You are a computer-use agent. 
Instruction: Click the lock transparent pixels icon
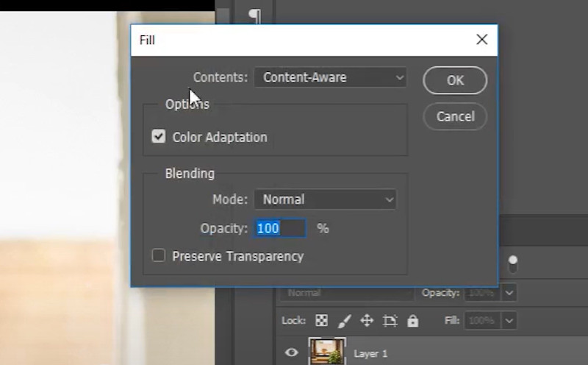(x=321, y=321)
